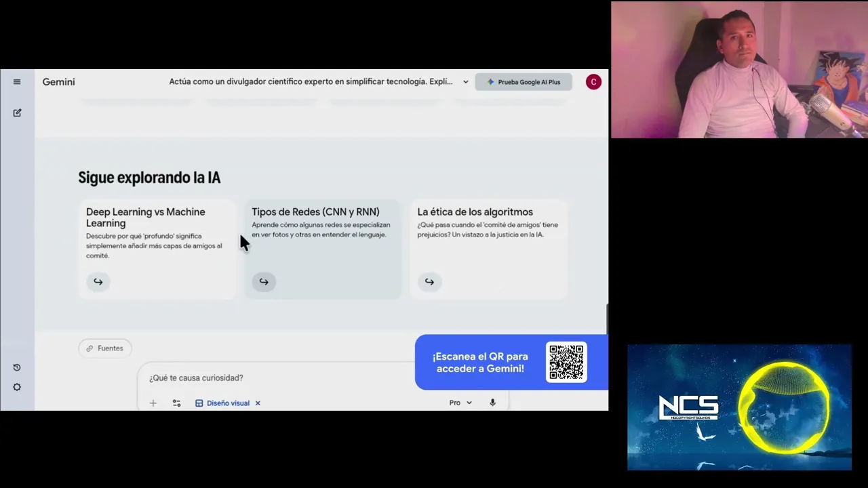Image resolution: width=868 pixels, height=488 pixels.
Task: Click the Gemini logo text
Action: 59,82
